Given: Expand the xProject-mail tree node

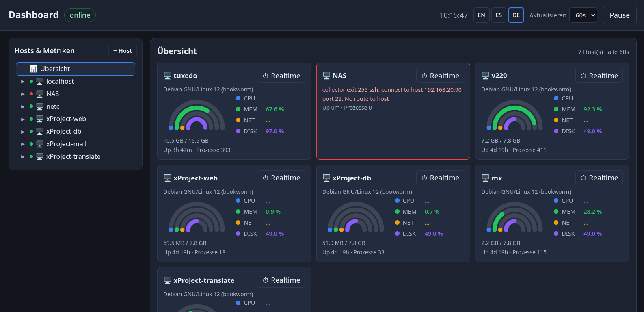Looking at the screenshot, I should point(23,144).
